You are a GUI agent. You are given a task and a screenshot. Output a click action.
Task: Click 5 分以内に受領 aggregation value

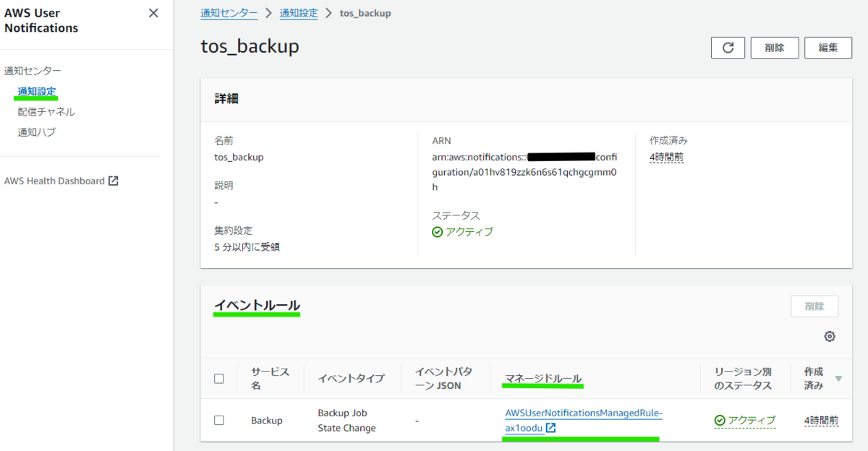tap(247, 247)
